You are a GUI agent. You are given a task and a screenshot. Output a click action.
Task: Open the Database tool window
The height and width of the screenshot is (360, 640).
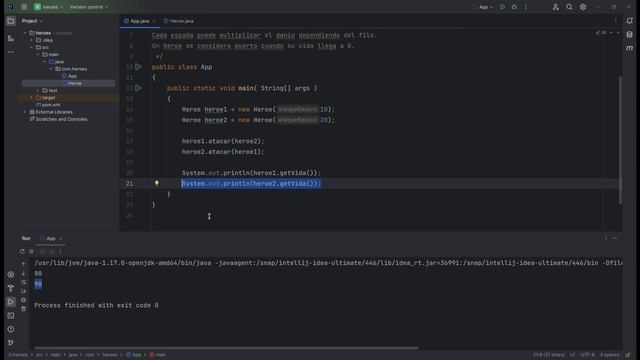[629, 35]
